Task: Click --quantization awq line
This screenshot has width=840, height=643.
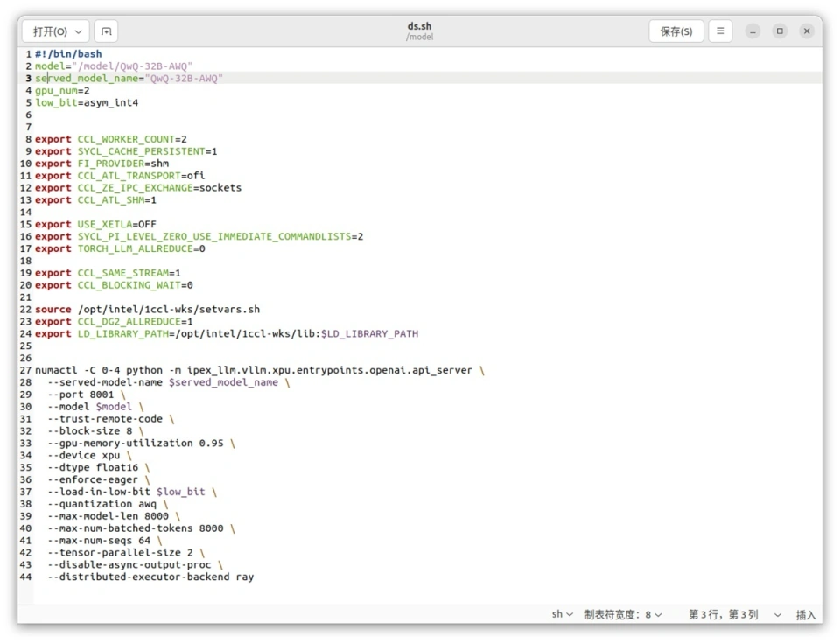Action: pos(108,504)
